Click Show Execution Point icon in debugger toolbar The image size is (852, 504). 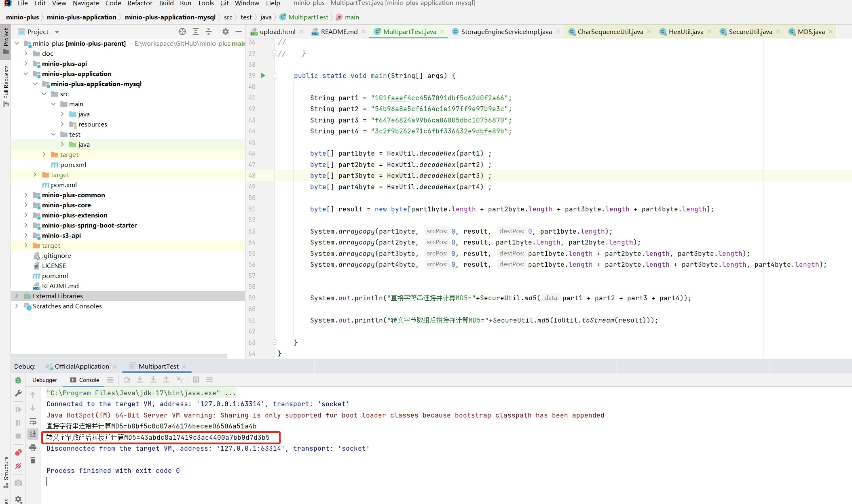click(110, 380)
